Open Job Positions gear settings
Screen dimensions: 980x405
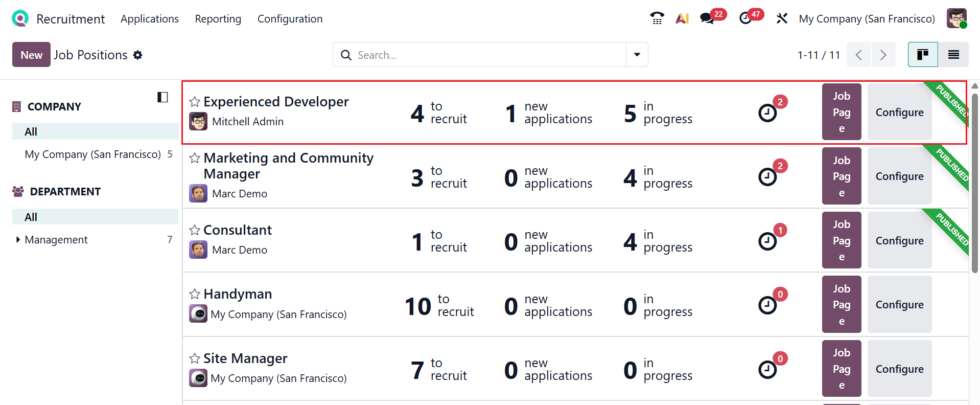[138, 55]
